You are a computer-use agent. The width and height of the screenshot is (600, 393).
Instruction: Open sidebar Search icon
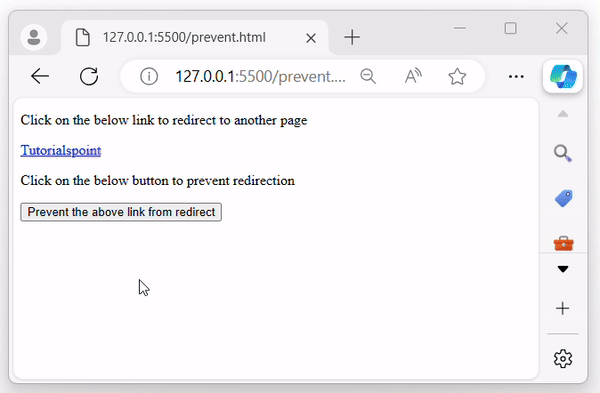(562, 153)
